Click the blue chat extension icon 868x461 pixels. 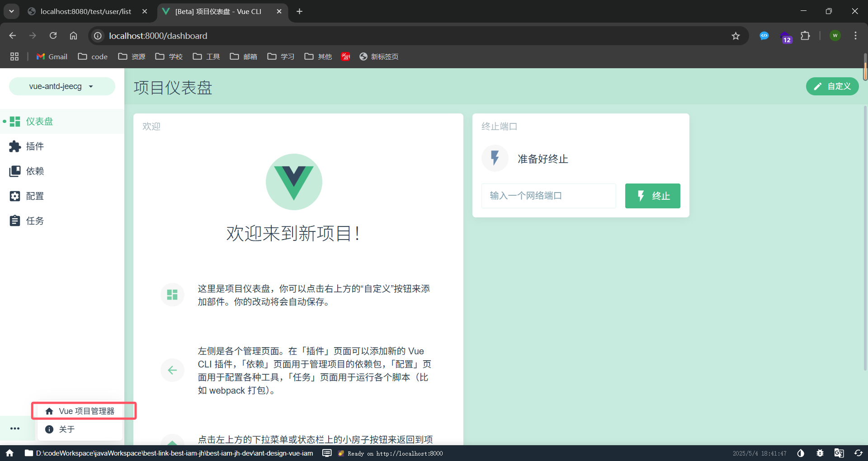click(x=764, y=36)
